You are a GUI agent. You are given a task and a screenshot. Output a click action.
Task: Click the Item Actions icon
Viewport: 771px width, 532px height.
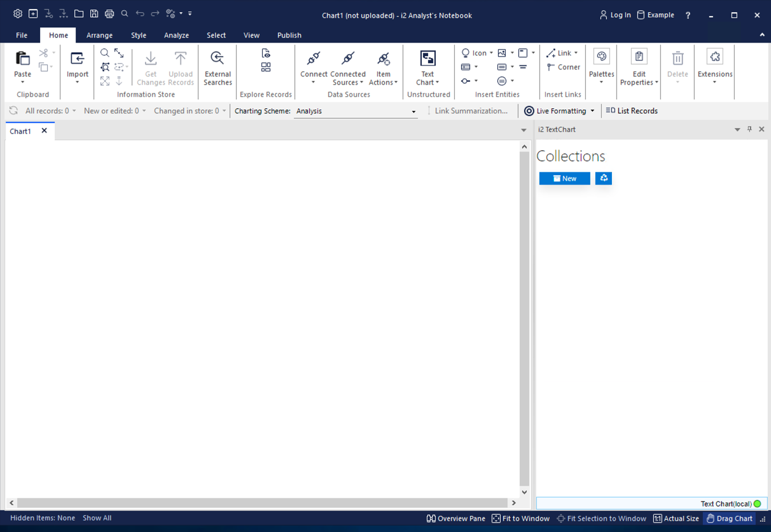[x=383, y=59]
